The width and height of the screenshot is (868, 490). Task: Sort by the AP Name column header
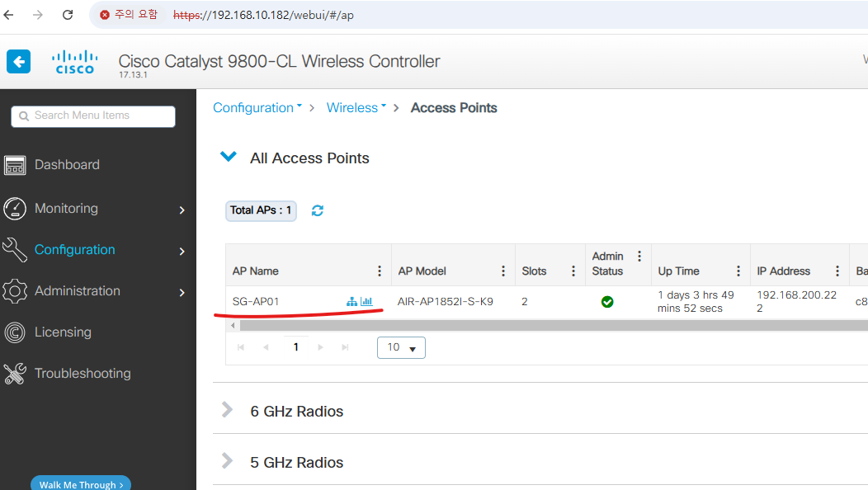(256, 271)
